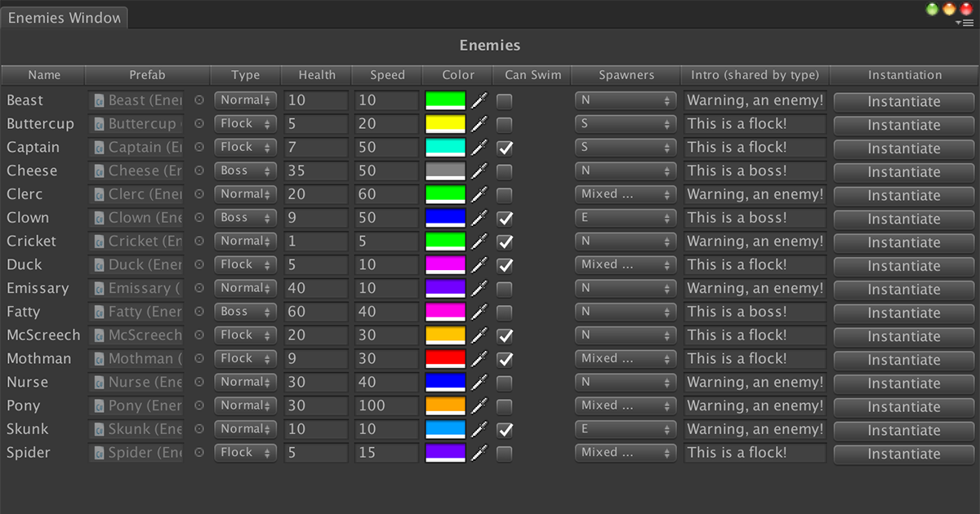The width and height of the screenshot is (980, 514).
Task: Open Cheese's gray color swatch
Action: point(445,171)
